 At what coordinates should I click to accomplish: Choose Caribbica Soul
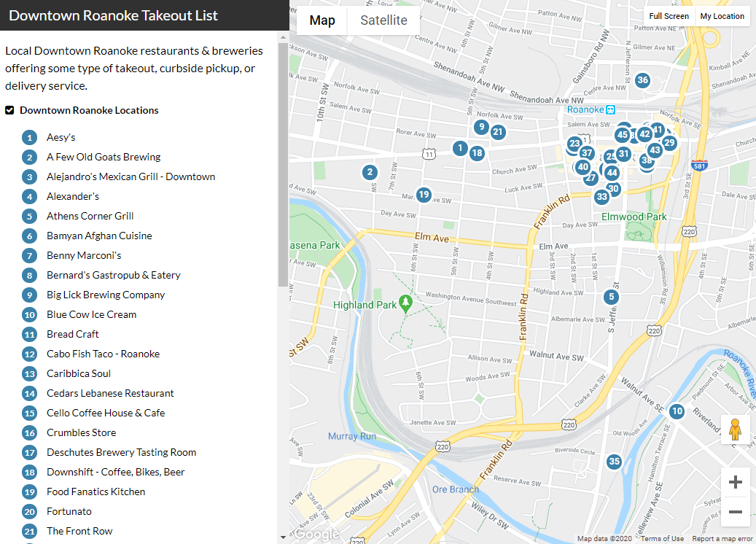(x=79, y=374)
